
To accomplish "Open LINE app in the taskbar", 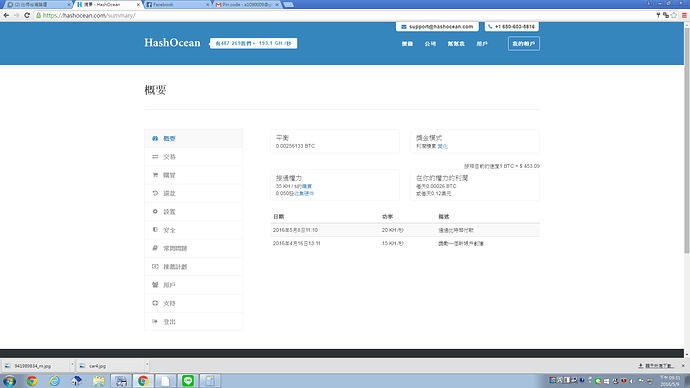I will pos(188,381).
